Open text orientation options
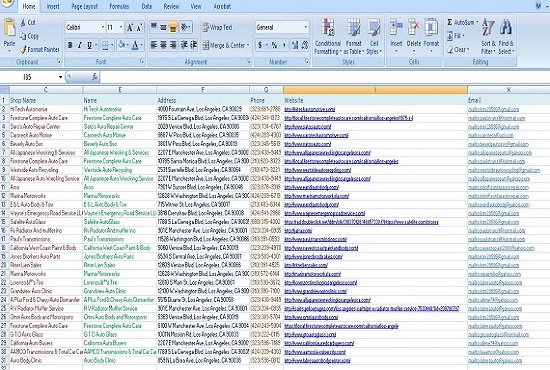 185,27
